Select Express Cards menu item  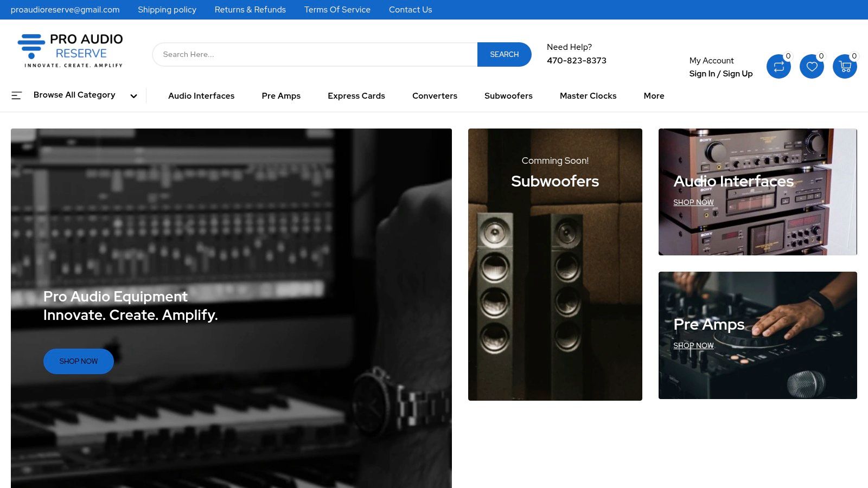356,95
